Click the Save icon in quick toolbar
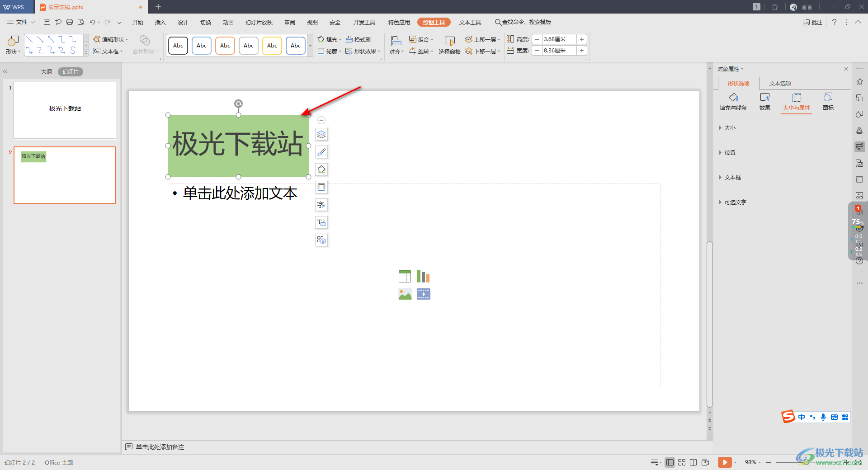Image resolution: width=868 pixels, height=470 pixels. [x=47, y=22]
